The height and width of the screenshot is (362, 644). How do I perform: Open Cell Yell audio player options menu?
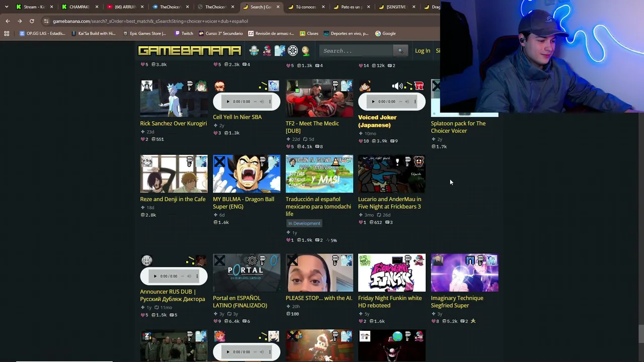point(270,102)
